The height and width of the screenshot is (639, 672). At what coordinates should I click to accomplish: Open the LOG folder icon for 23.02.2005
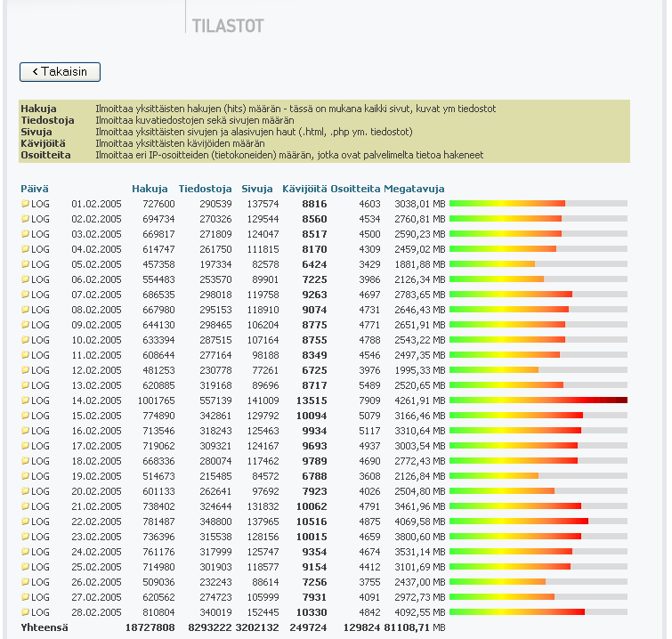tap(25, 537)
